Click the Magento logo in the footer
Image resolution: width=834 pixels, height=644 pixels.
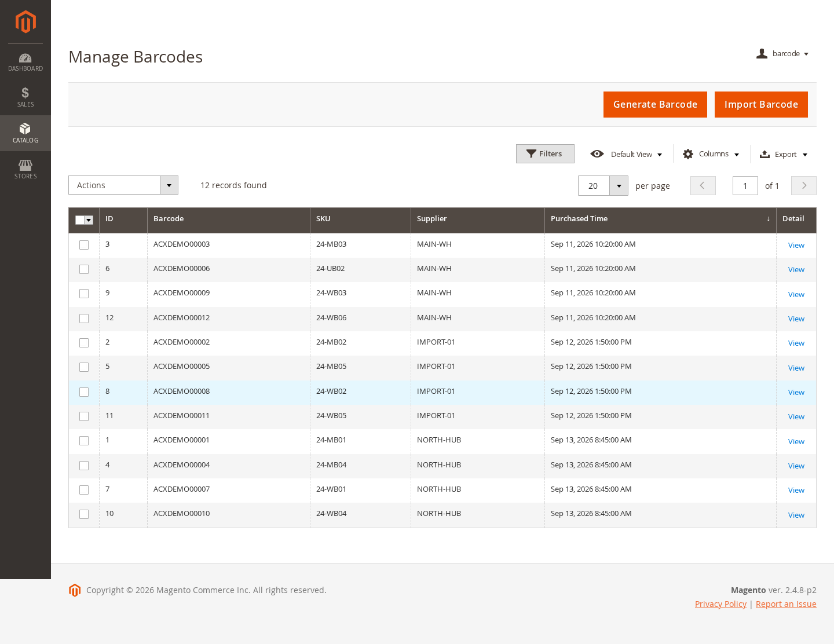pyautogui.click(x=75, y=590)
